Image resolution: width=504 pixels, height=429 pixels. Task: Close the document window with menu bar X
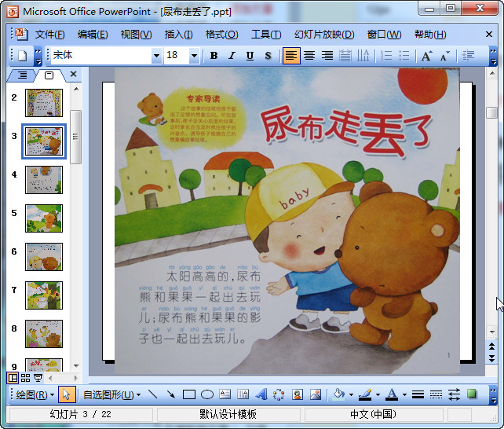(489, 34)
